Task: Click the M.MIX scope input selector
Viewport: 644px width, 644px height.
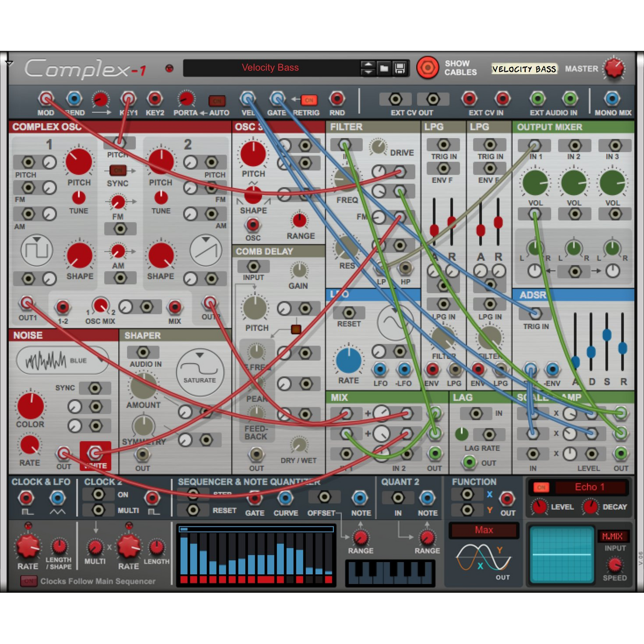Action: pyautogui.click(x=612, y=537)
